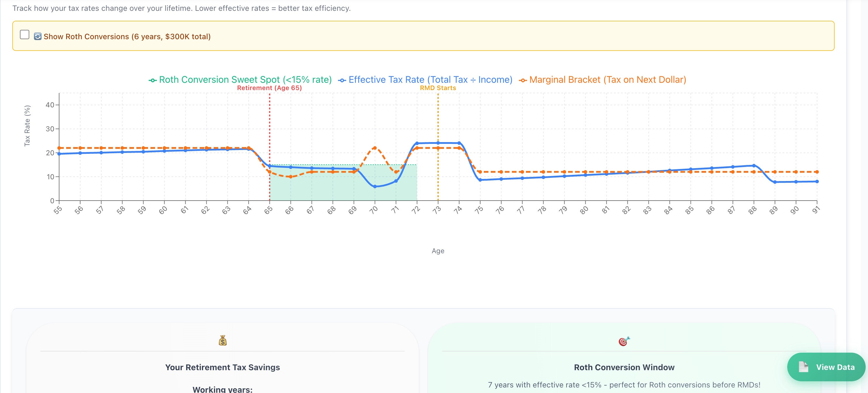Click the '7 years with effective rate' description
The image size is (868, 393).
(624, 385)
